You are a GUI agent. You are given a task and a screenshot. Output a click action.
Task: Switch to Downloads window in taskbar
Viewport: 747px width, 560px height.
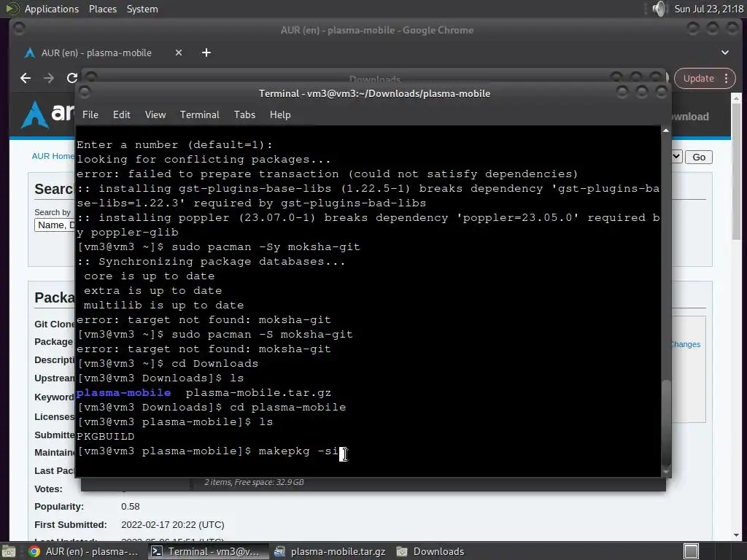[430, 551]
